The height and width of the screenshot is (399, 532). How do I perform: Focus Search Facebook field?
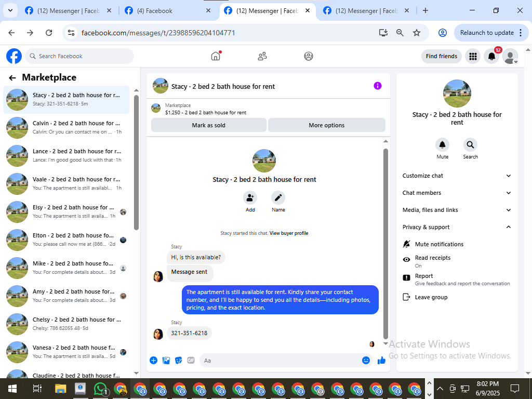point(79,56)
